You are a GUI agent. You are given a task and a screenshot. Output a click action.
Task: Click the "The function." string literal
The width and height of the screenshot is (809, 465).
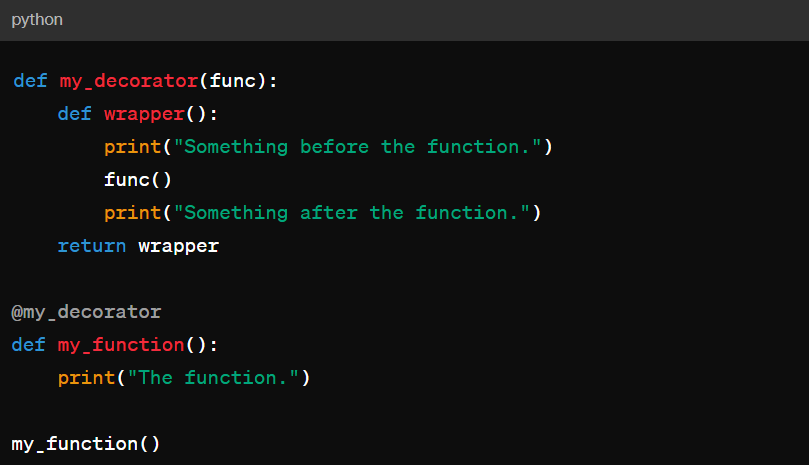click(213, 378)
